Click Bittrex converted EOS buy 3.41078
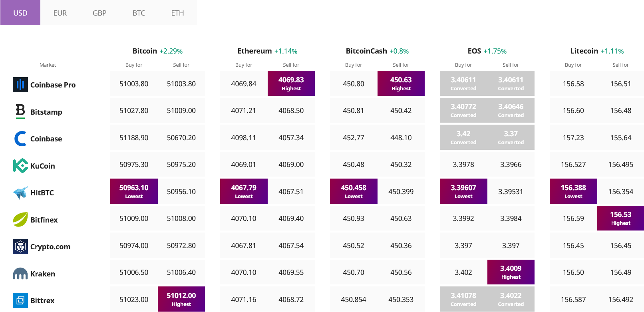The width and height of the screenshot is (644, 312). tap(463, 299)
